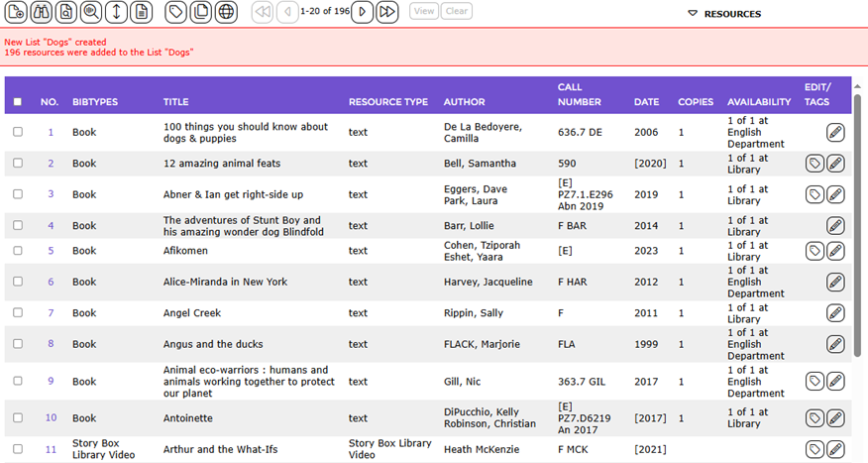Viewport: 868px width, 463px height.
Task: Check the box for '12 amazing animal feats'
Action: [18, 163]
